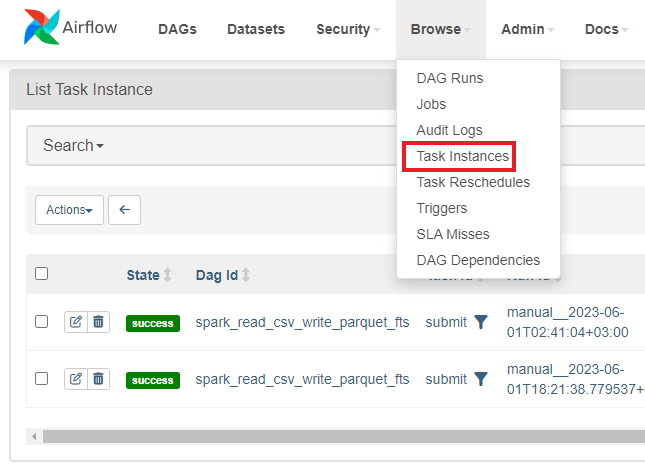Check the second task instance row checkbox
645x467 pixels.
[42, 378]
